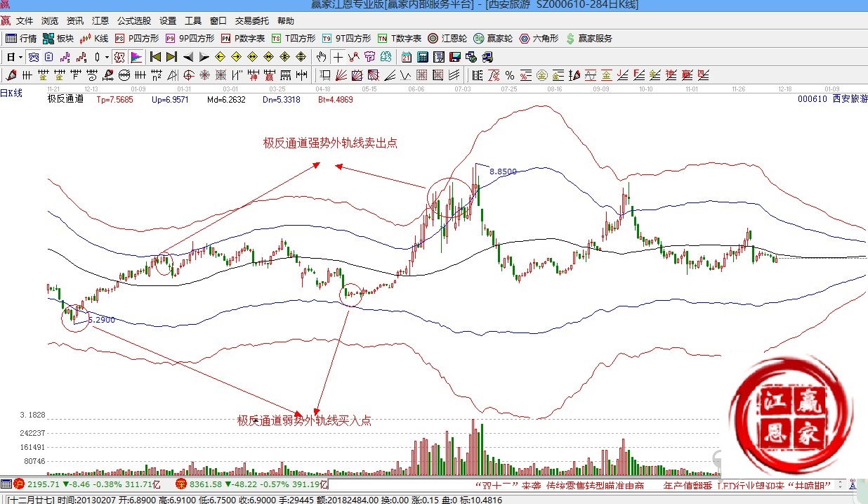Open the calculator tool
This screenshot has width=868, height=504.
423,57
